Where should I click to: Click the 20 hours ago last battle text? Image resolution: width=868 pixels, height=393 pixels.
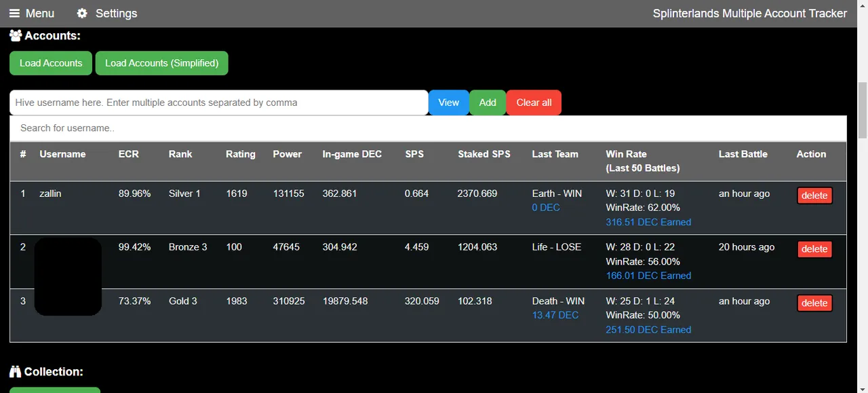[x=747, y=247]
